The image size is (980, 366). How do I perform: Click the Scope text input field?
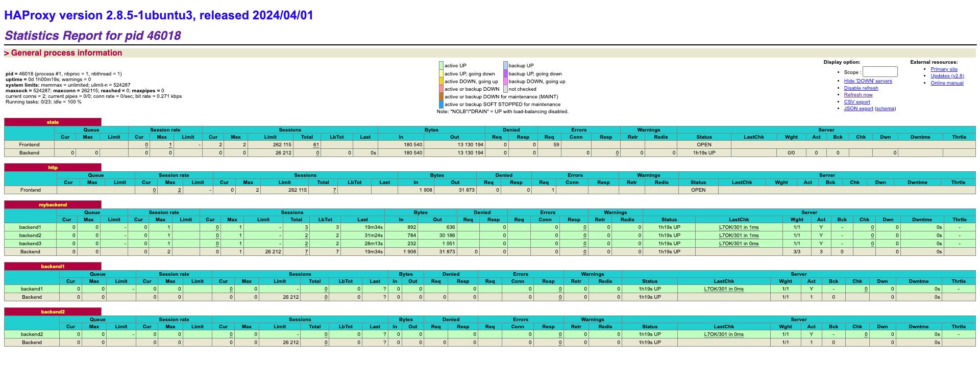click(x=879, y=72)
